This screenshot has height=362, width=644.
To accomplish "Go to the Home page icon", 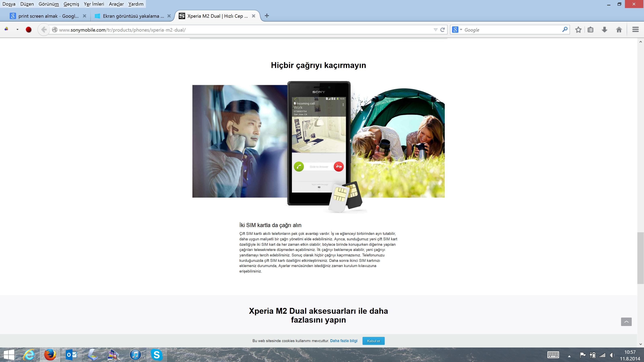I will click(619, 30).
